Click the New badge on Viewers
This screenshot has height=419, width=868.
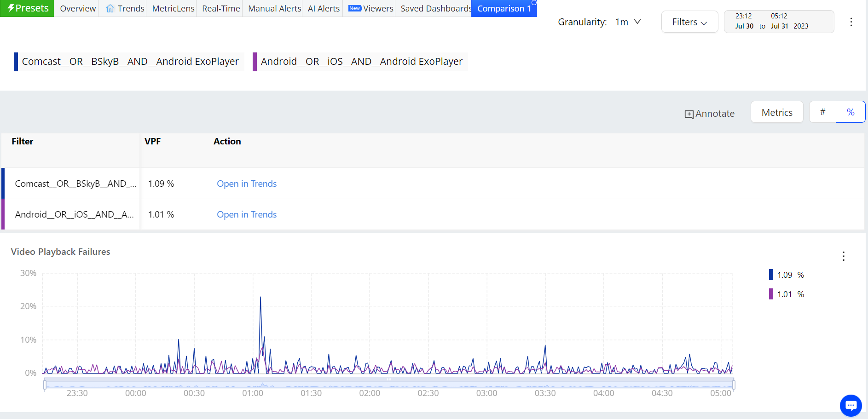coord(354,8)
